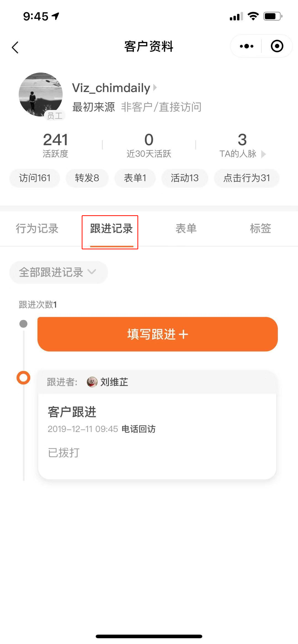Select the 跟进记录 tab
The image size is (298, 644).
click(111, 228)
